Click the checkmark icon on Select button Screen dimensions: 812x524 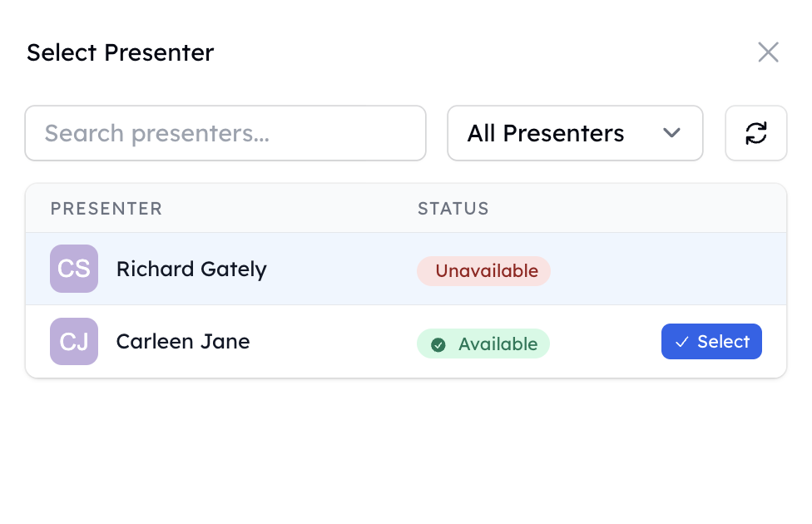[681, 342]
